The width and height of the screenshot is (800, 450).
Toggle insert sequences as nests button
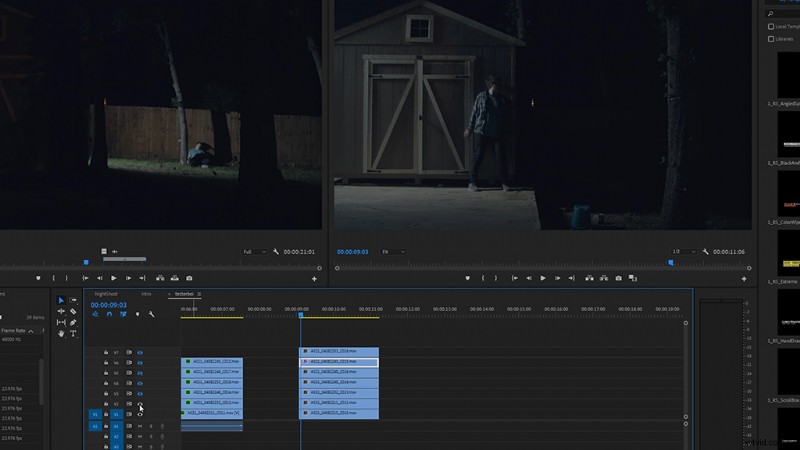tap(95, 314)
